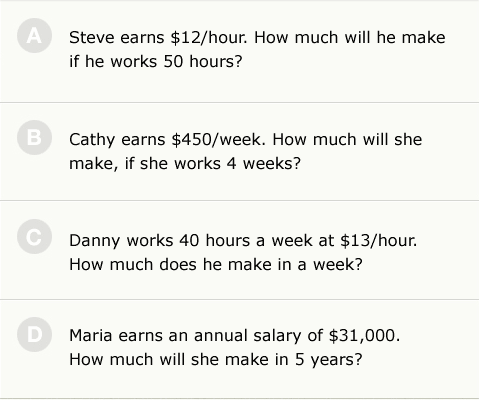The image size is (479, 400).
Task: Click 'How much will she' in option B
Action: point(347,139)
